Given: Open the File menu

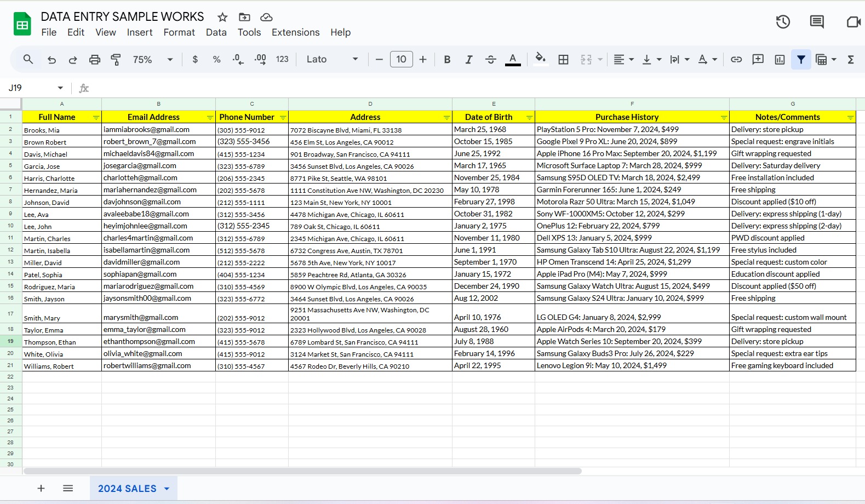Looking at the screenshot, I should (x=49, y=32).
